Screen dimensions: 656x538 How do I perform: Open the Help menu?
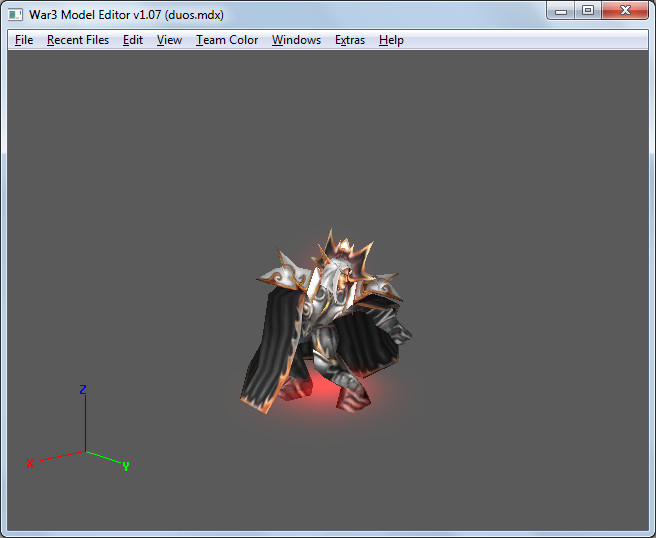391,40
